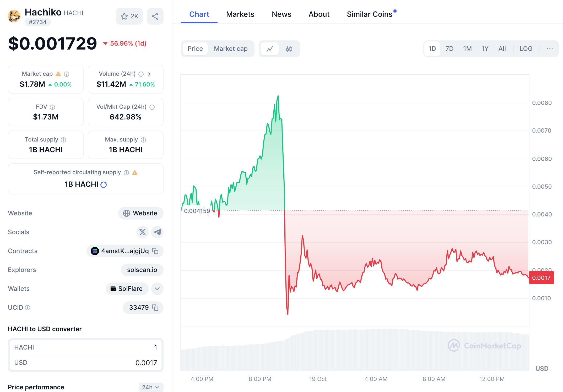Click circulating supply warning triangle

[135, 172]
